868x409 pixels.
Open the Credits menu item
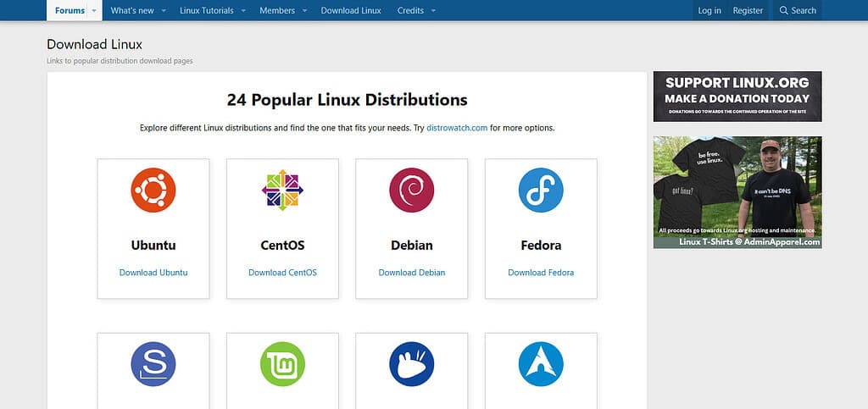tap(410, 10)
